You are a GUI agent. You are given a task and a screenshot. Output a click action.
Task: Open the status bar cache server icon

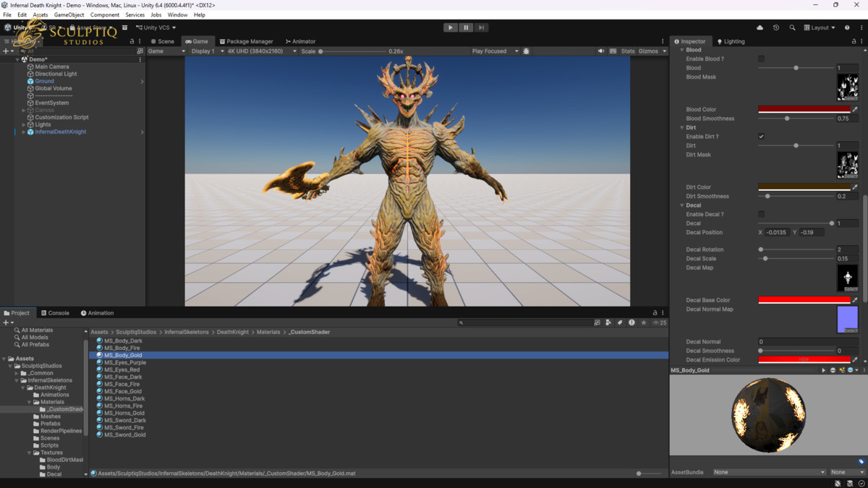click(850, 483)
